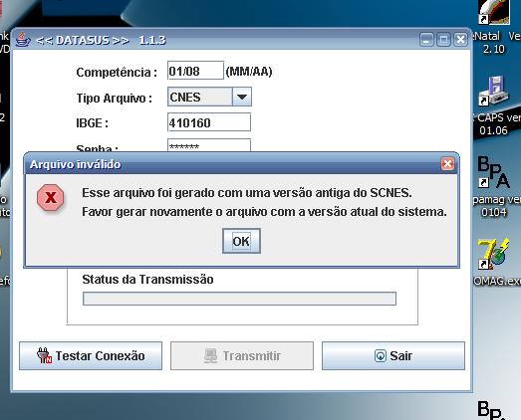This screenshot has height=420, width=521.
Task: Click the exit icon beside Sair
Action: pyautogui.click(x=381, y=356)
